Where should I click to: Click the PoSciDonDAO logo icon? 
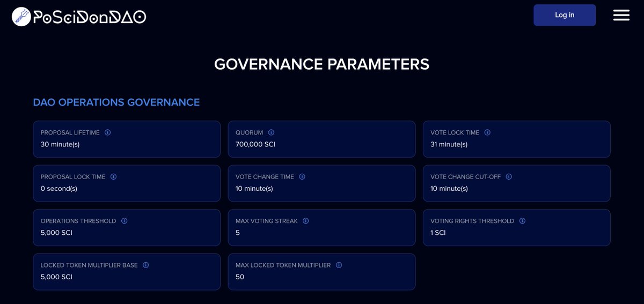(21, 17)
